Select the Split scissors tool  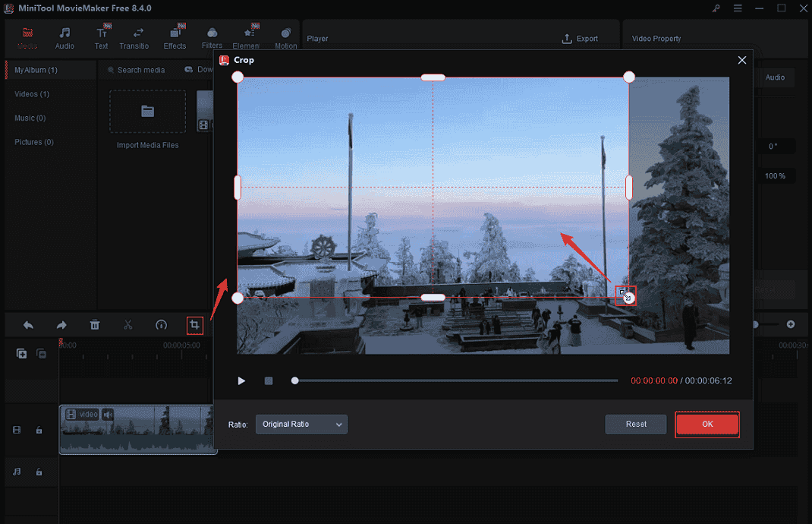127,324
